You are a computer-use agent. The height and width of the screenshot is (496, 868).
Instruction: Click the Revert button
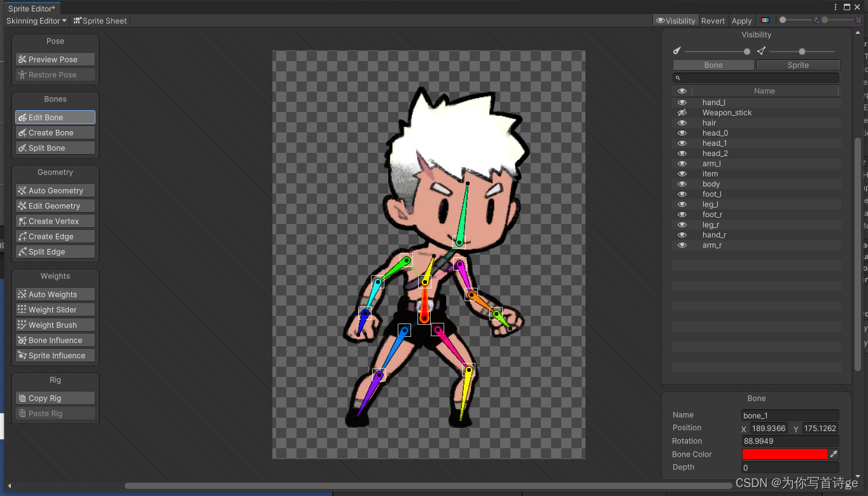click(x=713, y=20)
